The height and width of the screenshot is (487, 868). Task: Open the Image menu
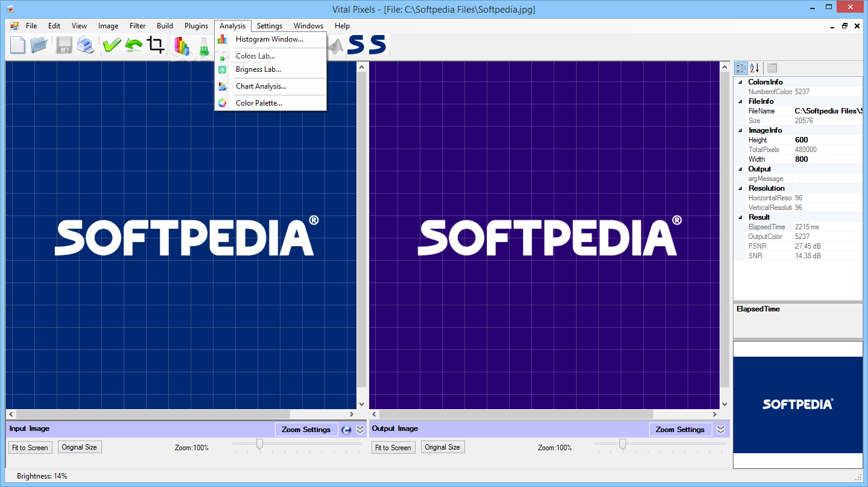coord(108,26)
